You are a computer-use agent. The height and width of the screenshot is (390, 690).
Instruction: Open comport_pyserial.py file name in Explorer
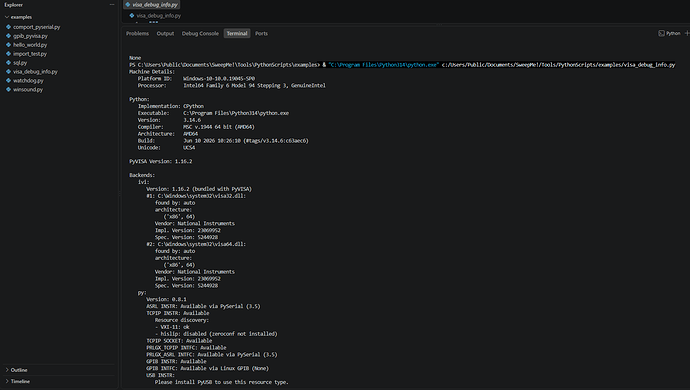pos(37,27)
